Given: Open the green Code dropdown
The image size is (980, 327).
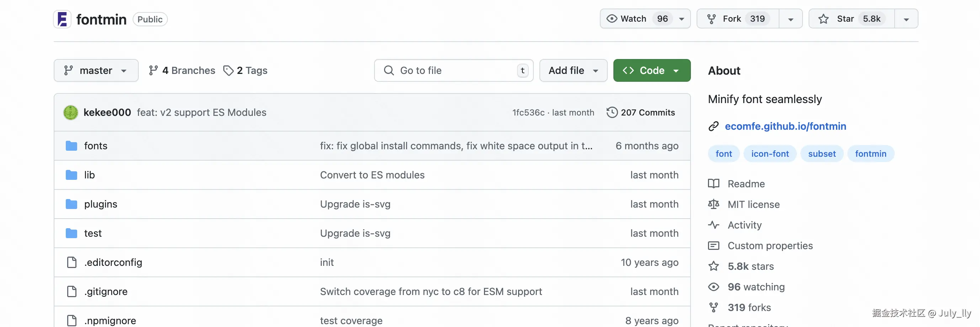Looking at the screenshot, I should (651, 71).
